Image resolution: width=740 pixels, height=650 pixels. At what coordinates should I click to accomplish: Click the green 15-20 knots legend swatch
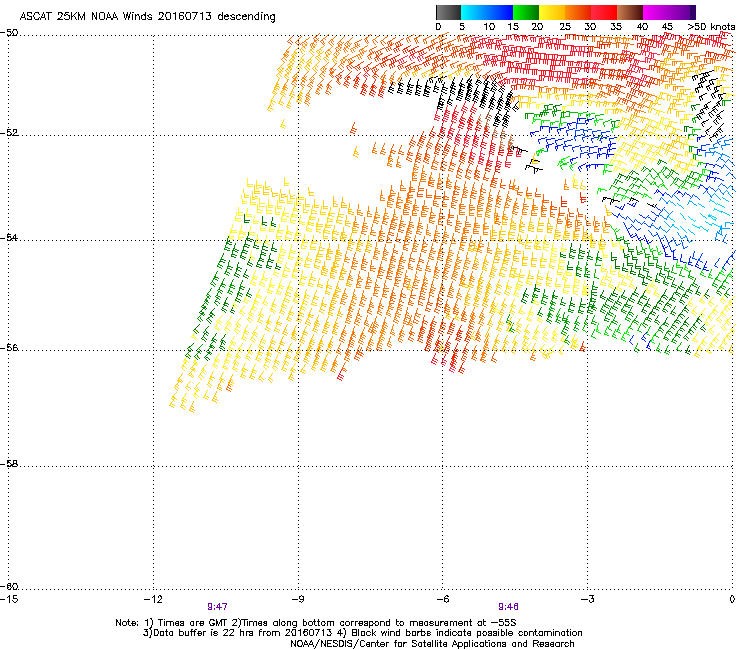pos(526,12)
